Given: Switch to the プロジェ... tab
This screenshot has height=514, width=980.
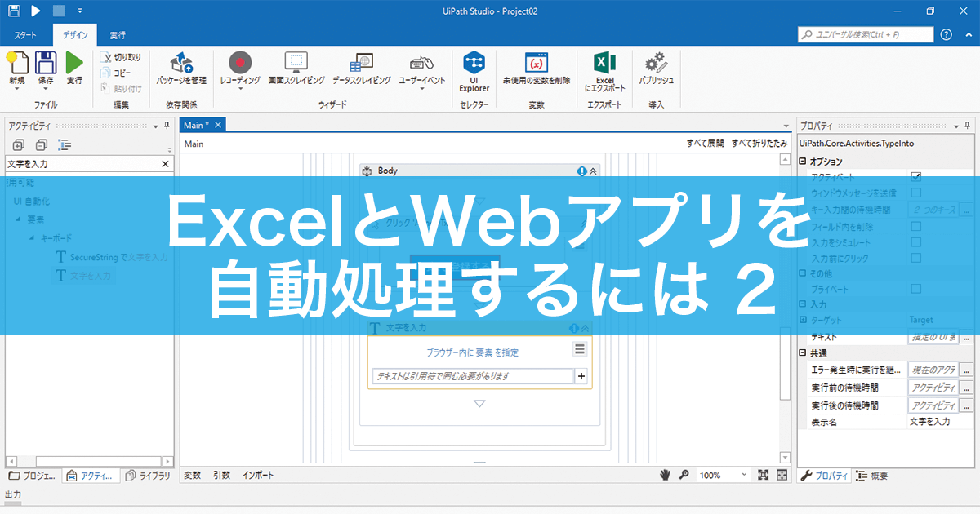Looking at the screenshot, I should (33, 476).
